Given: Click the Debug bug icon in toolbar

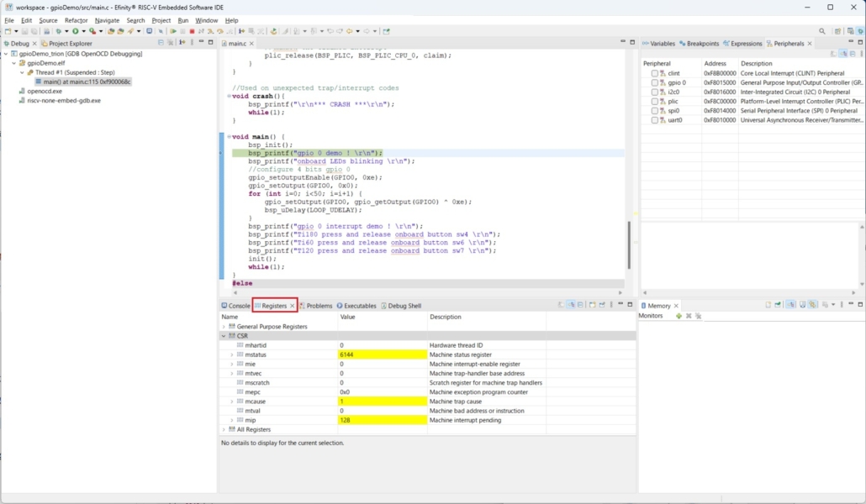Looking at the screenshot, I should click(x=59, y=31).
